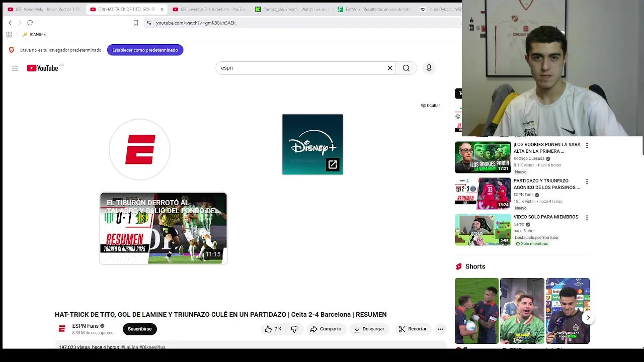Screen dimensions: 644x362
Task: Open the three-dots more actions menu
Action: point(441,329)
